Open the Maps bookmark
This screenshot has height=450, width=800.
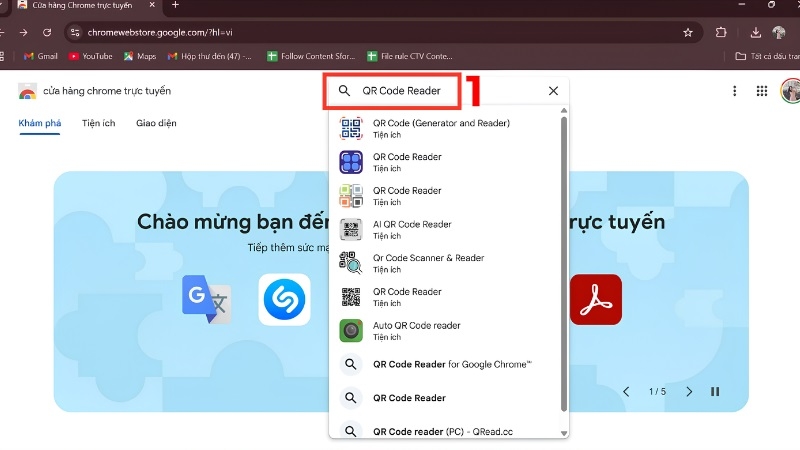click(x=140, y=56)
